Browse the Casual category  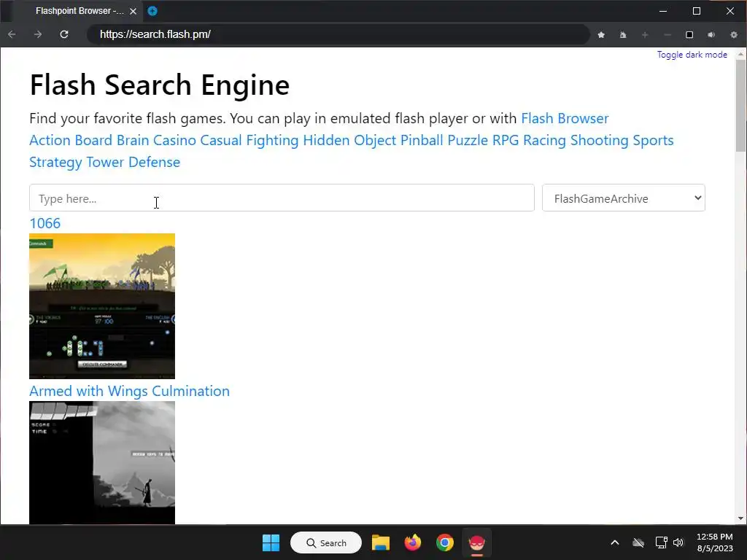click(x=220, y=140)
